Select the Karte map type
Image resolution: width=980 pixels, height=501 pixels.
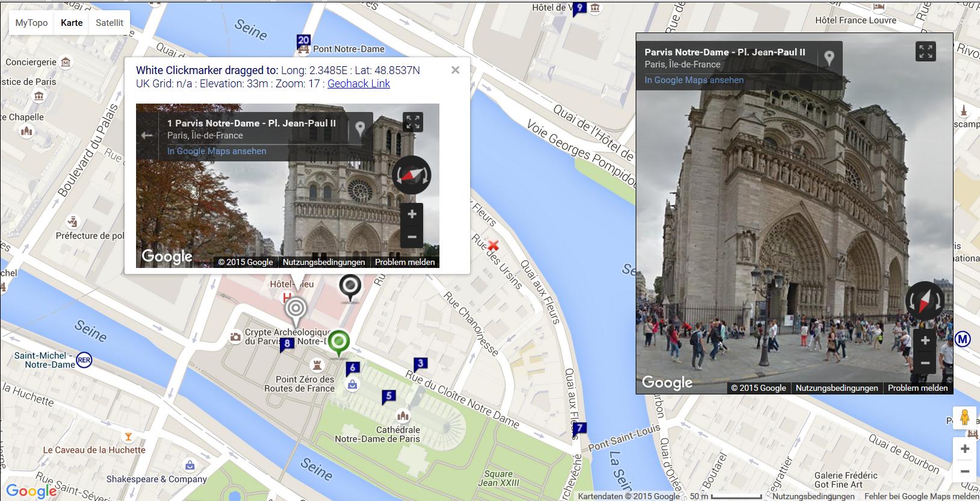tap(72, 23)
